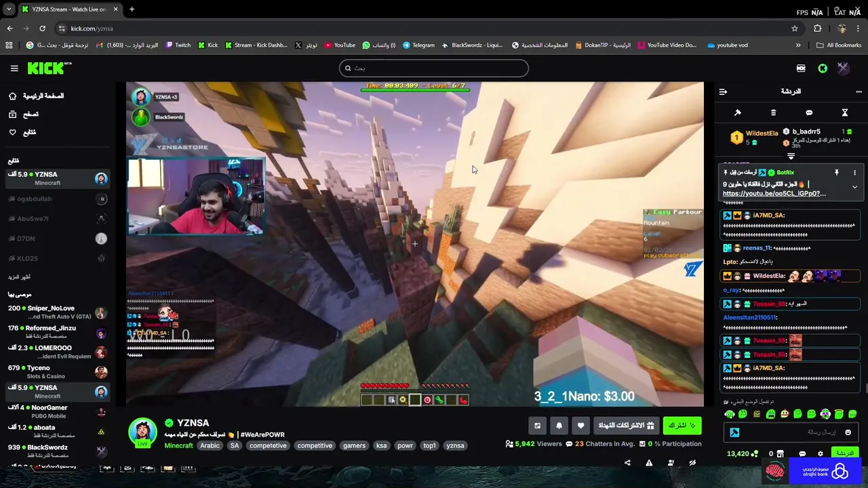Click the green Subscribe button
This screenshot has height=488, width=868.
682,426
